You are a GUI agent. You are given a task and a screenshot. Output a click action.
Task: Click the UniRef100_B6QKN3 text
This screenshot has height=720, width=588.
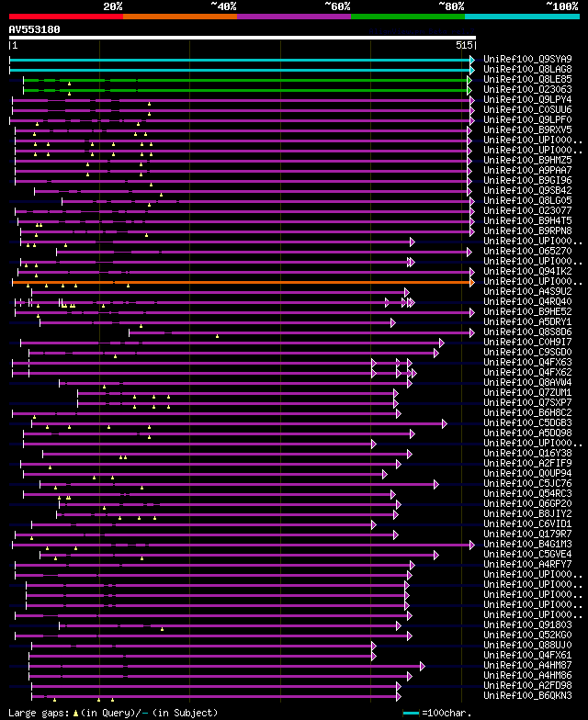tap(527, 696)
